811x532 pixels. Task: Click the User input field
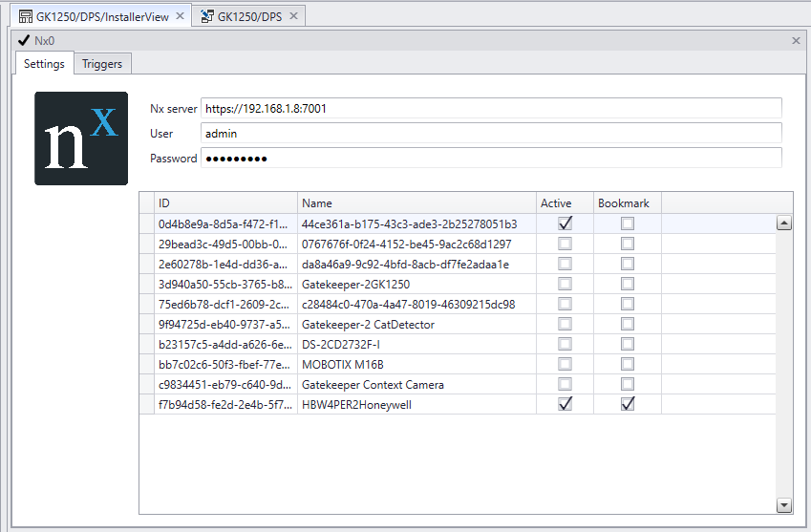pyautogui.click(x=491, y=134)
